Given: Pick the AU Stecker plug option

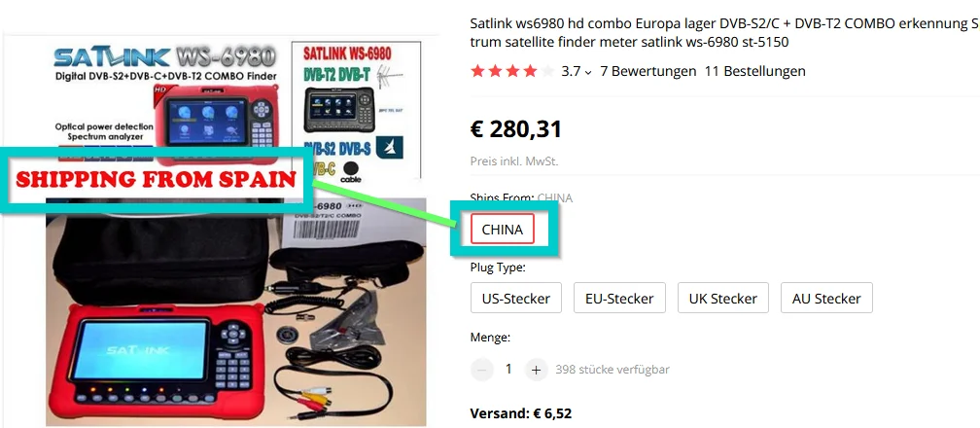Looking at the screenshot, I should [826, 298].
